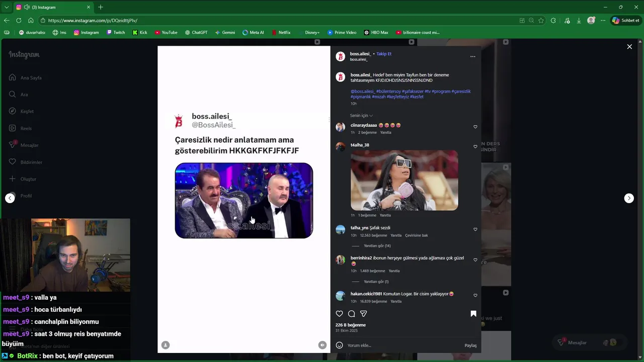Open the #bülentersoy hashtag
The width and height of the screenshot is (644, 362).
pyautogui.click(x=388, y=92)
